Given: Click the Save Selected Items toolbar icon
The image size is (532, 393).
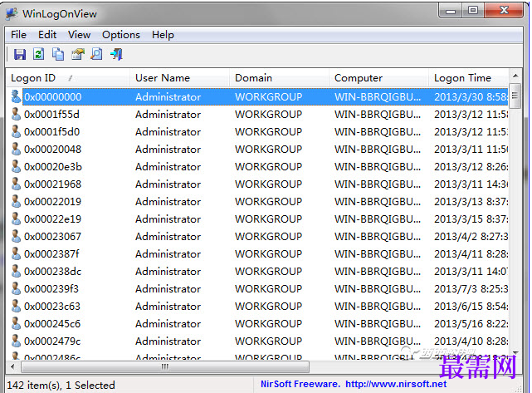Looking at the screenshot, I should [x=20, y=54].
